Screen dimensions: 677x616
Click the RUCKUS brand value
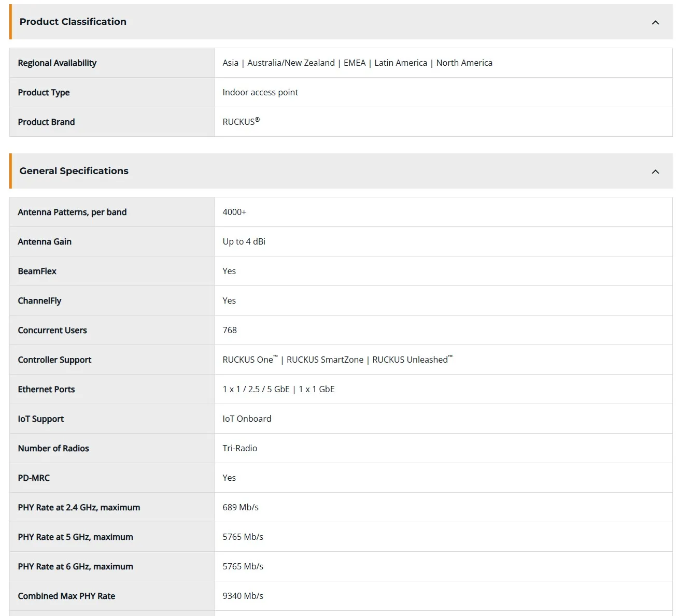241,122
